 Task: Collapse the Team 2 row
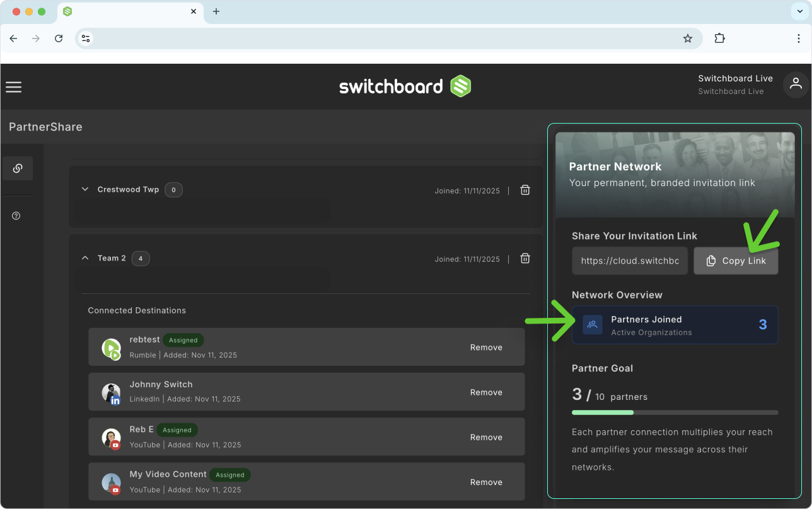pyautogui.click(x=85, y=258)
